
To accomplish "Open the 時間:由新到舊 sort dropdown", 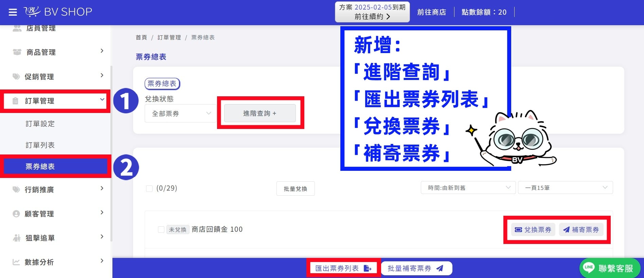I will tap(468, 188).
